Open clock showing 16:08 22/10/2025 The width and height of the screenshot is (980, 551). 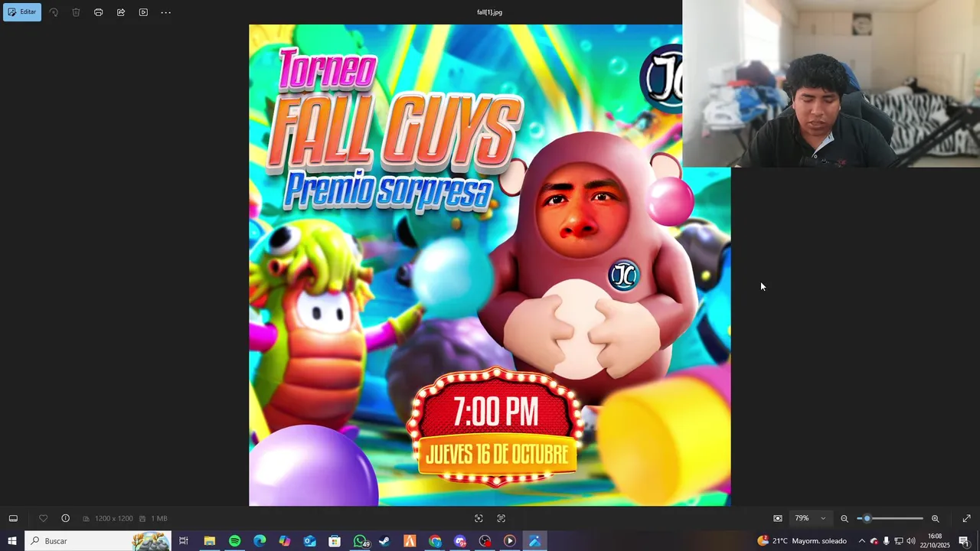[935, 541]
